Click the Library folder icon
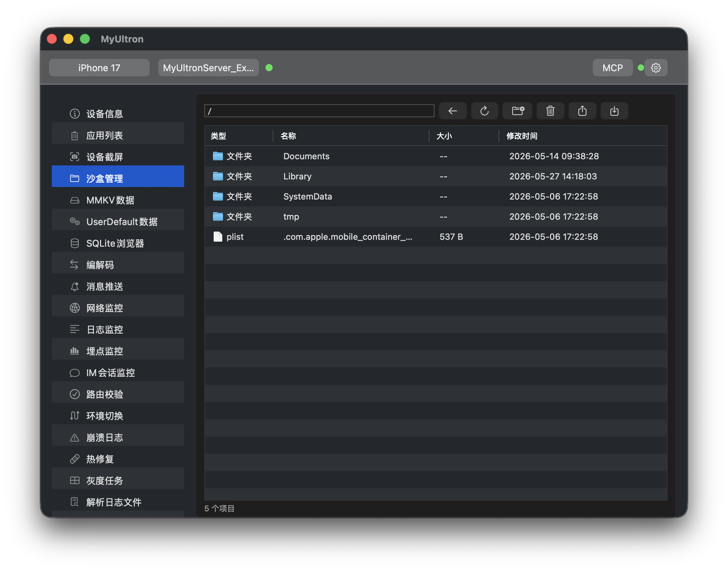The height and width of the screenshot is (571, 728). 218,176
